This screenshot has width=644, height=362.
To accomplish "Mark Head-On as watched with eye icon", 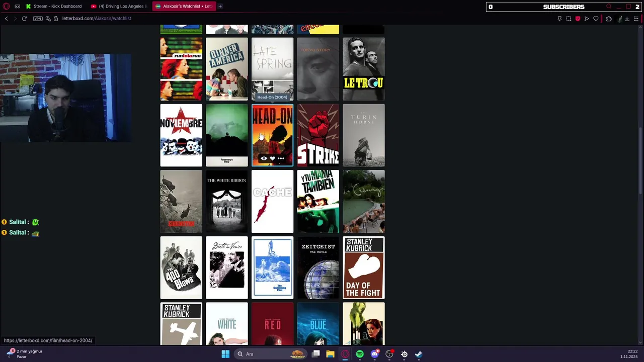I will (x=264, y=158).
